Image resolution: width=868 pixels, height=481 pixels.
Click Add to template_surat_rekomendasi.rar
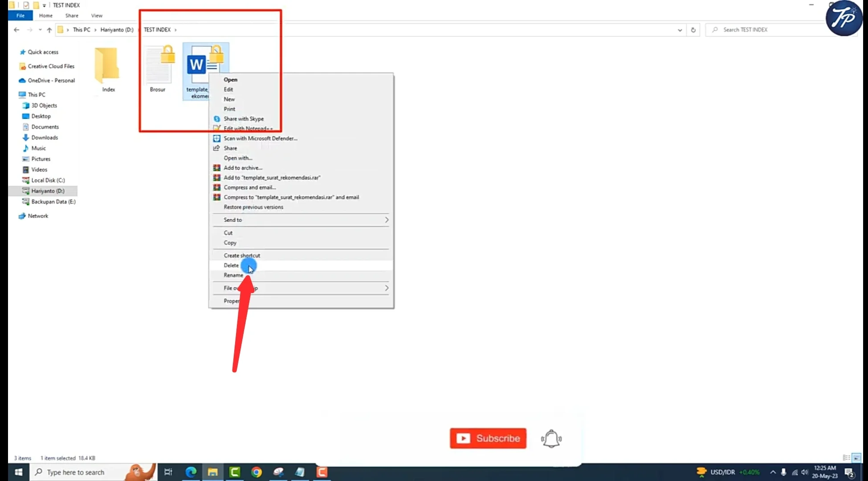272,178
